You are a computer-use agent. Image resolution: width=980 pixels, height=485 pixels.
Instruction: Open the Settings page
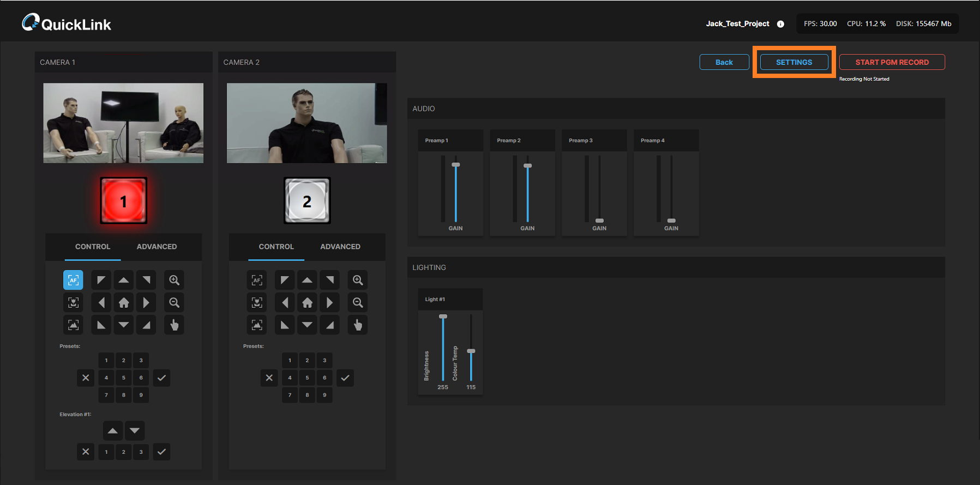(793, 62)
